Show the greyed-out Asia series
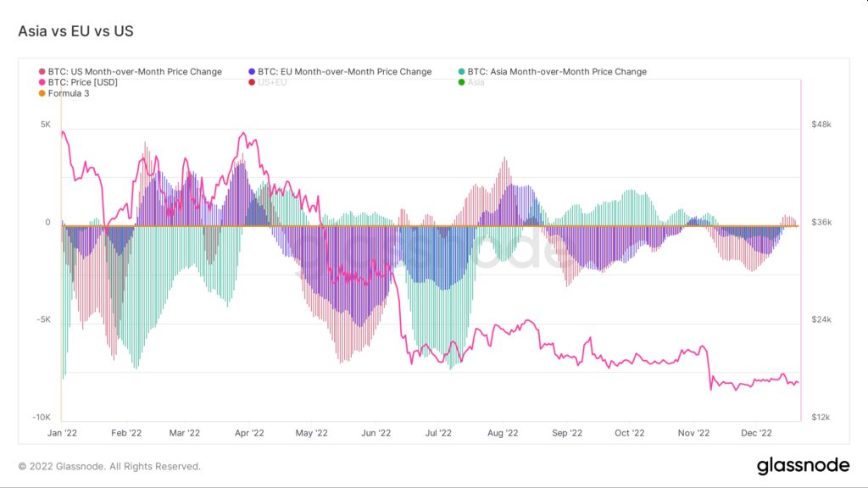Screen dimensions: 868x488 tap(476, 82)
